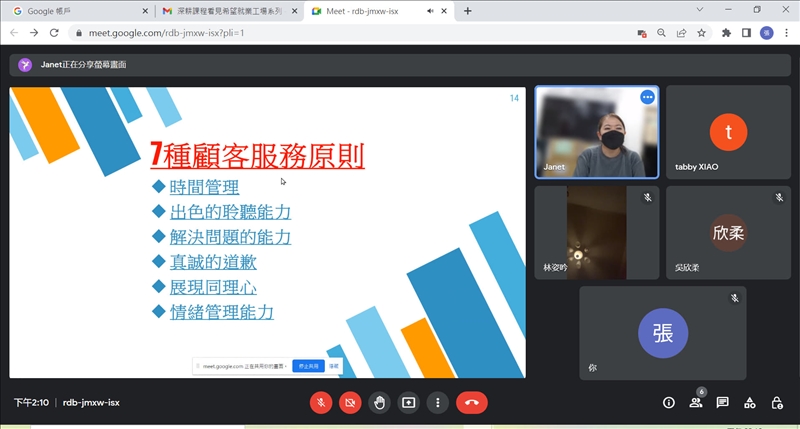Switch to the Gmail tab
Viewport: 800px width, 429px height.
pos(225,11)
